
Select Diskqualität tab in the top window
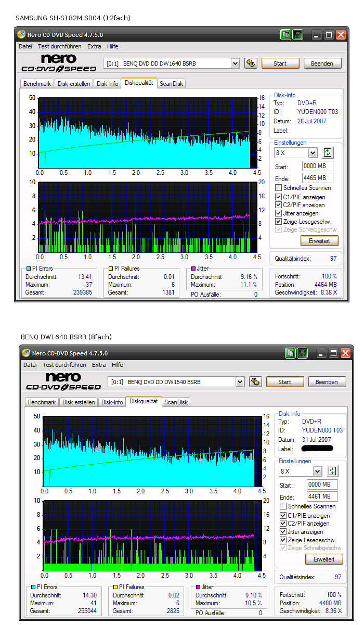(x=139, y=83)
